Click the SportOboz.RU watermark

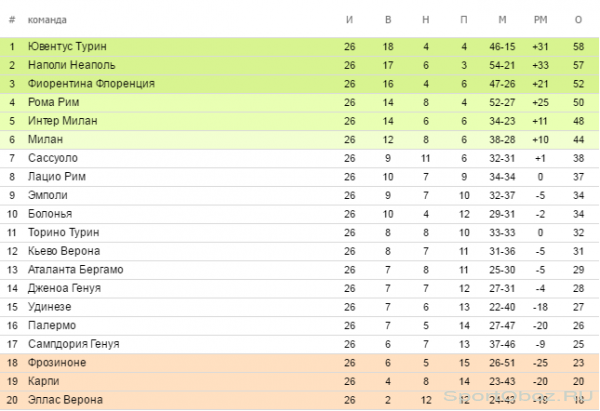tap(518, 396)
